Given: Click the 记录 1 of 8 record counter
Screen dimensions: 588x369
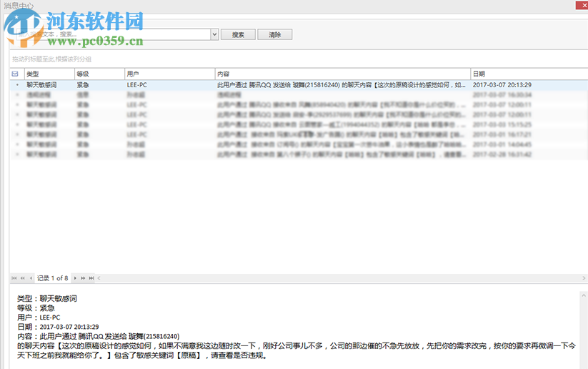Looking at the screenshot, I should (x=52, y=278).
